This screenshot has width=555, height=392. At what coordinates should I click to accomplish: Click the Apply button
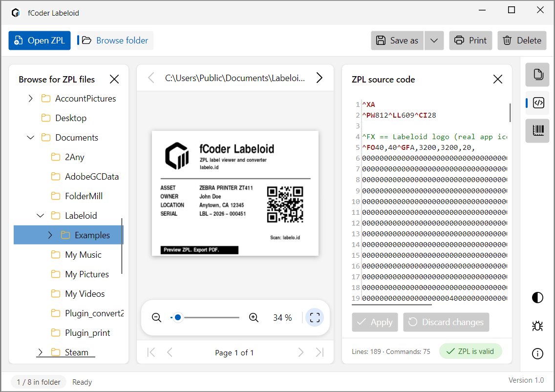pyautogui.click(x=375, y=322)
